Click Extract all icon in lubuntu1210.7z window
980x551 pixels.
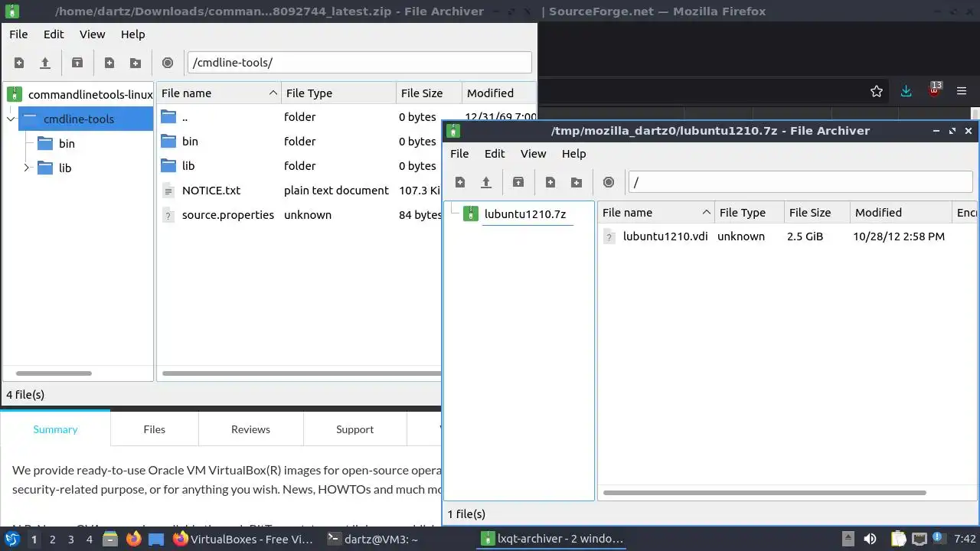coord(518,182)
